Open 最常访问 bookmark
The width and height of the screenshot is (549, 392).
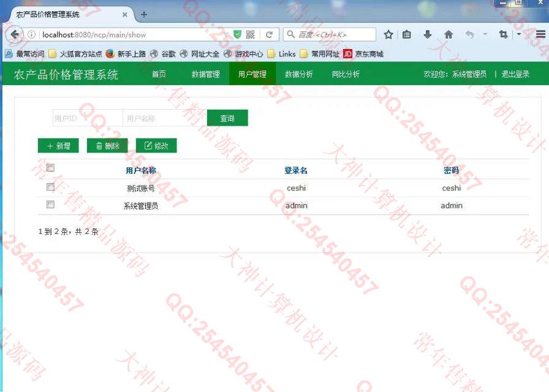point(25,54)
